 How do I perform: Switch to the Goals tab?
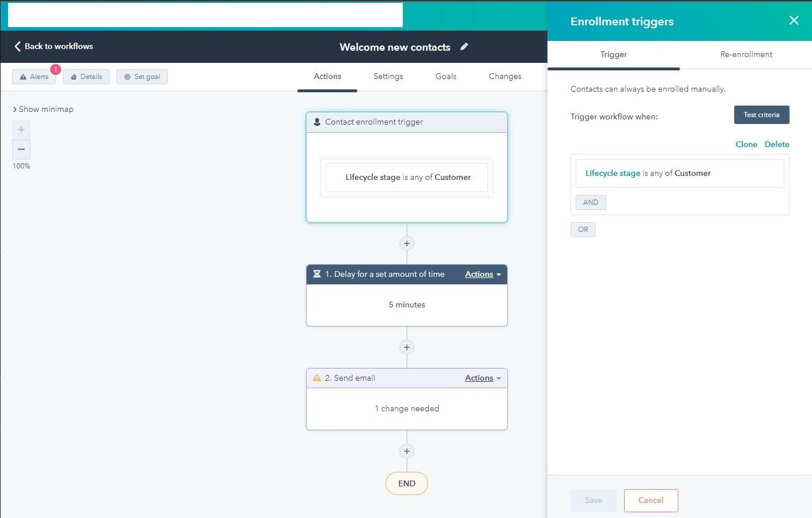tap(445, 76)
